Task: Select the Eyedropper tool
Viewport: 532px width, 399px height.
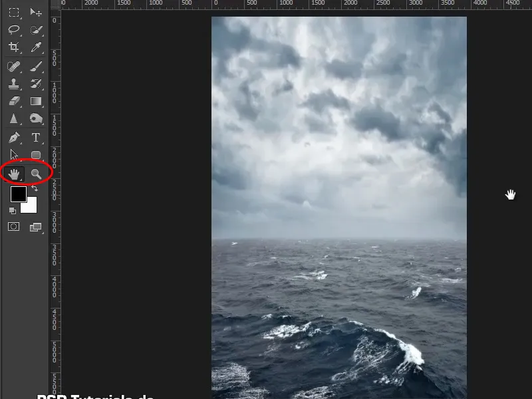Action: click(36, 47)
